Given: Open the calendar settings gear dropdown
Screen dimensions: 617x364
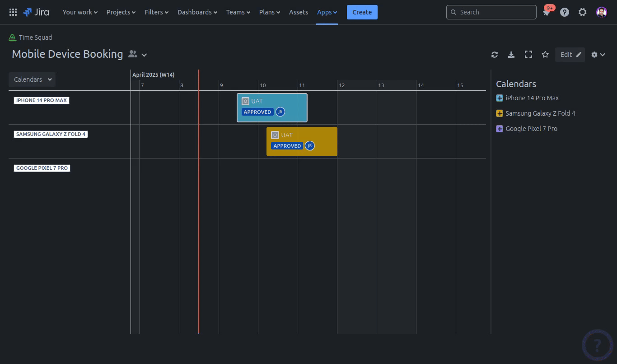Looking at the screenshot, I should coord(598,55).
